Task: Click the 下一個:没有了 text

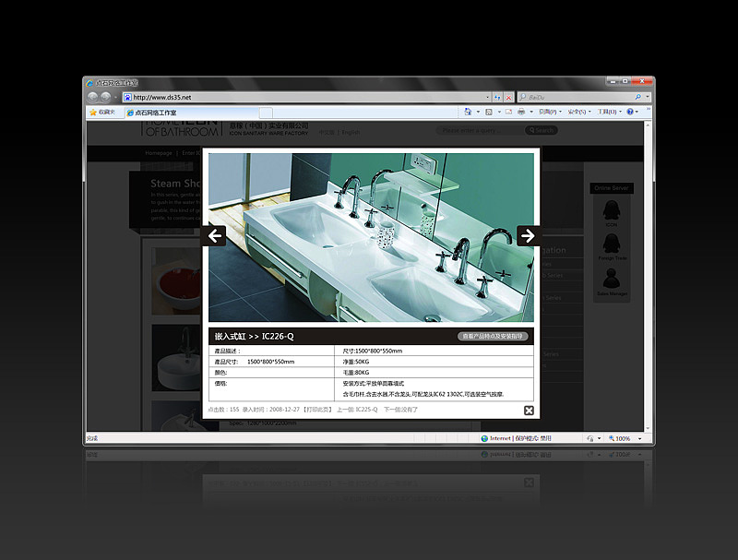Action: (x=400, y=410)
